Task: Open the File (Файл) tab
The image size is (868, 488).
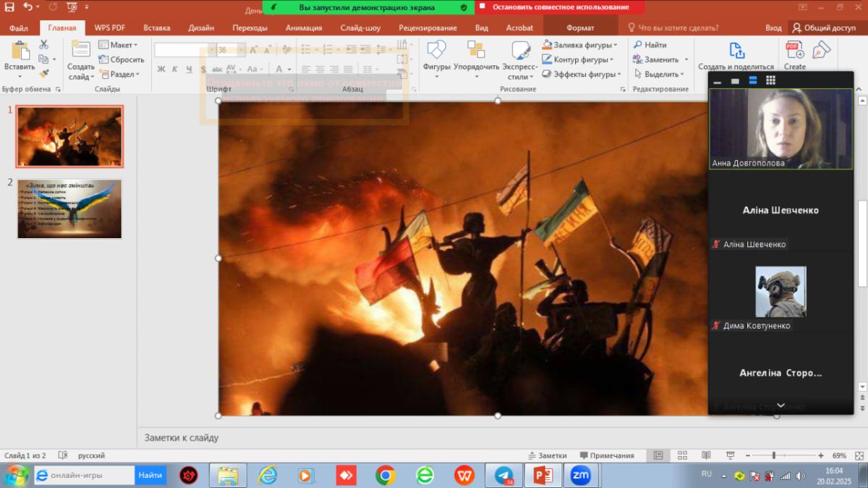Action: click(19, 28)
